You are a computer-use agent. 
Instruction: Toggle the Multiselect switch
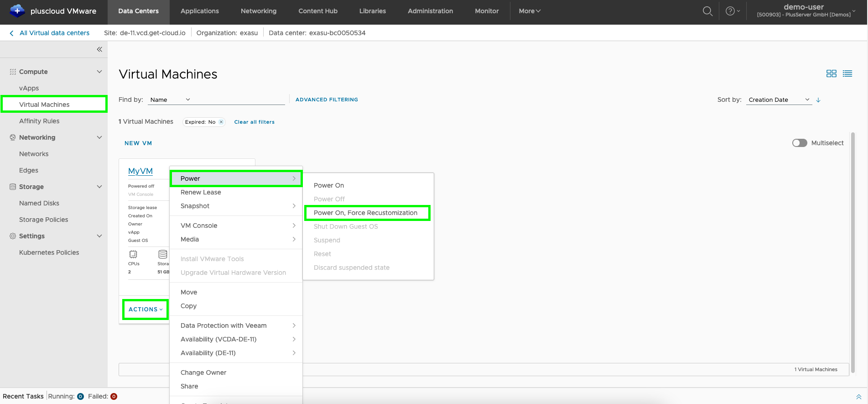click(x=800, y=143)
